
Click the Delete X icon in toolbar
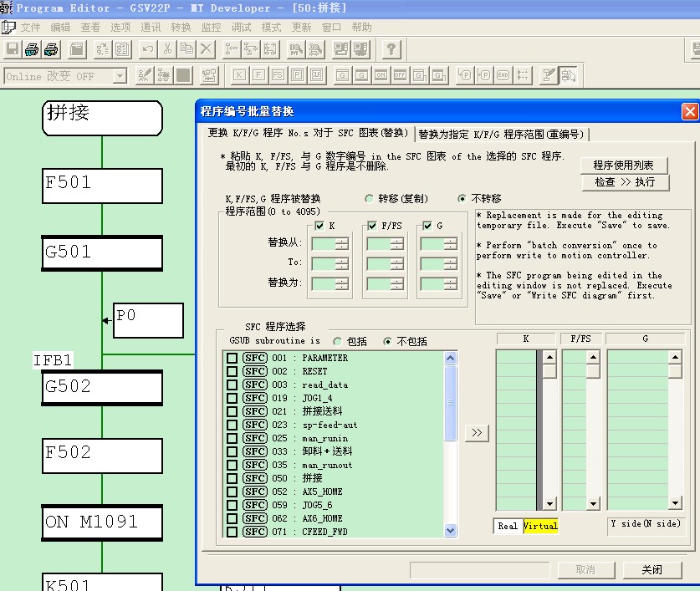click(206, 49)
